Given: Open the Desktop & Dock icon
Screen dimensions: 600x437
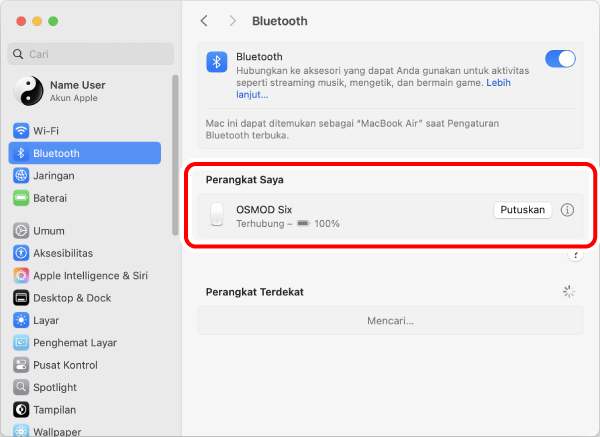Looking at the screenshot, I should click(21, 298).
